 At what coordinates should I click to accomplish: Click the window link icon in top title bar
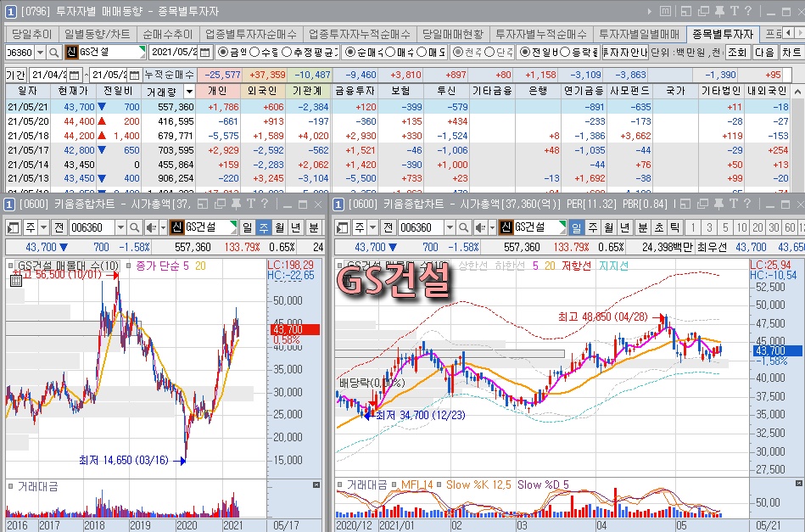pos(686,11)
